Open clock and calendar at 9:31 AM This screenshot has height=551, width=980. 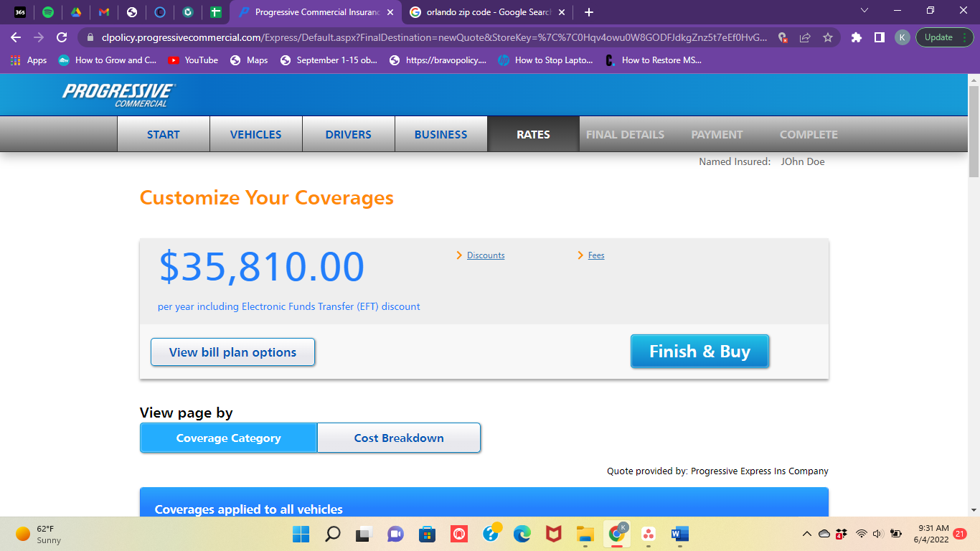tap(930, 534)
